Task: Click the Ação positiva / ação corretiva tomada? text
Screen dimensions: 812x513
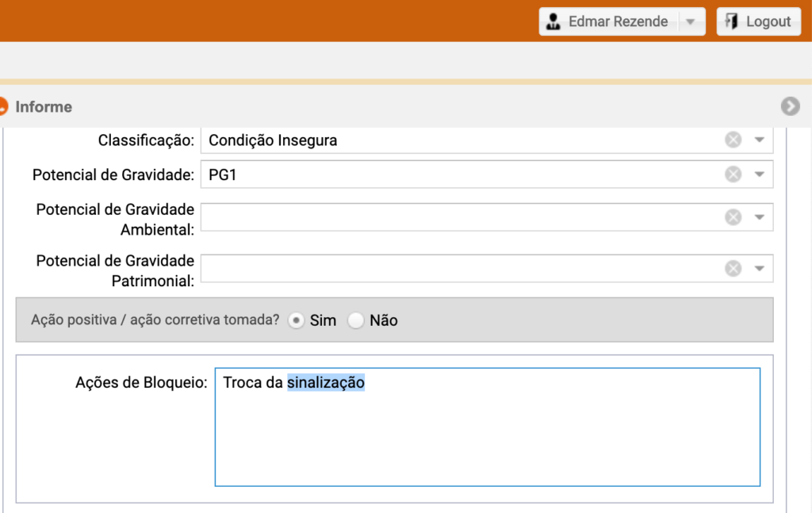Action: (155, 320)
